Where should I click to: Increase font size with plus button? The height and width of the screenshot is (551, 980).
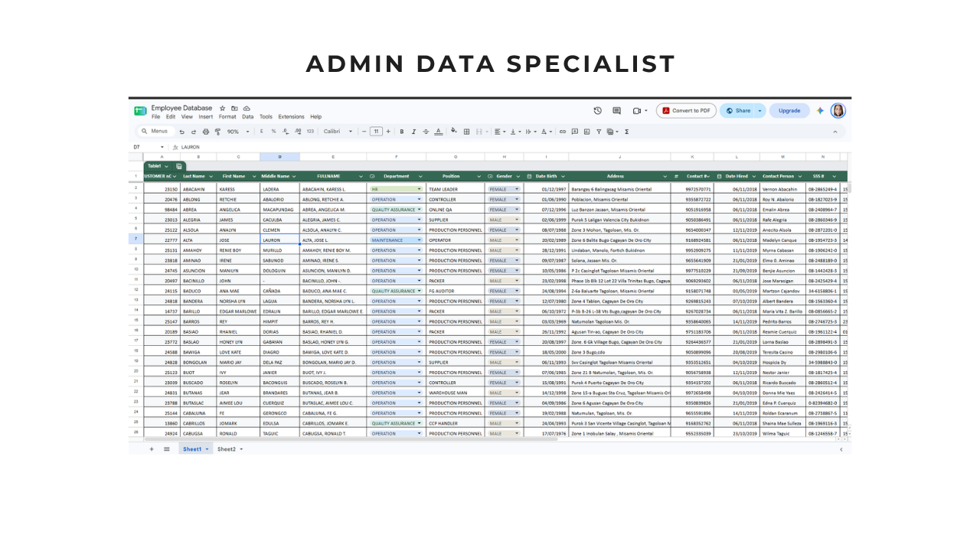point(388,132)
